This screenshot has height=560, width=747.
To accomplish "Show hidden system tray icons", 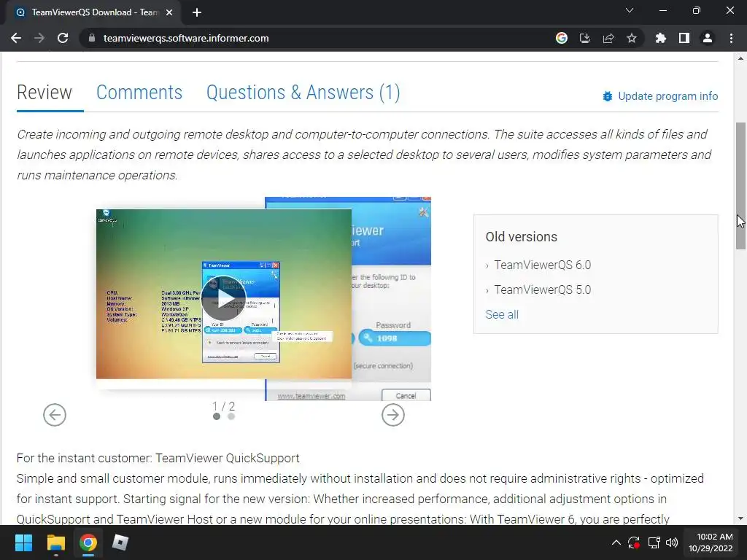I will (616, 542).
